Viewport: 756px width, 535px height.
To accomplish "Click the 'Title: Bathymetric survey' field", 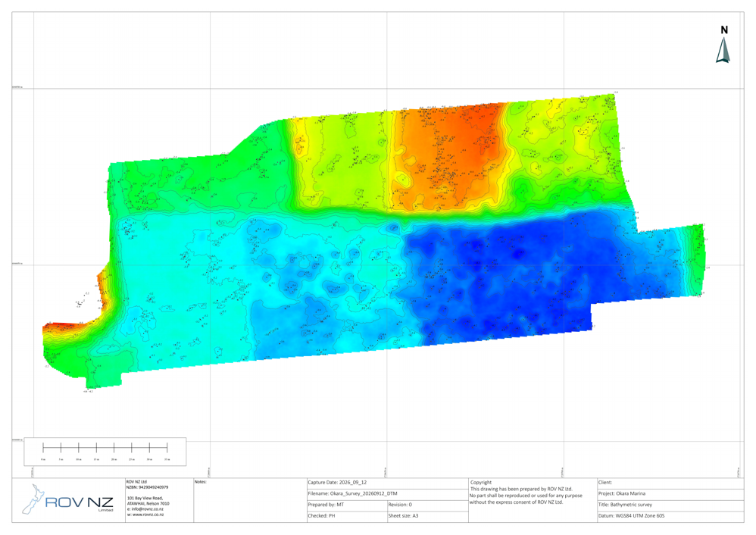I will [x=670, y=505].
